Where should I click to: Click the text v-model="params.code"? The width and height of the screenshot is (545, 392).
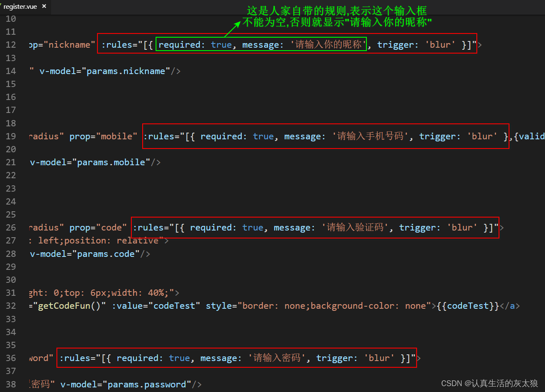pos(85,254)
